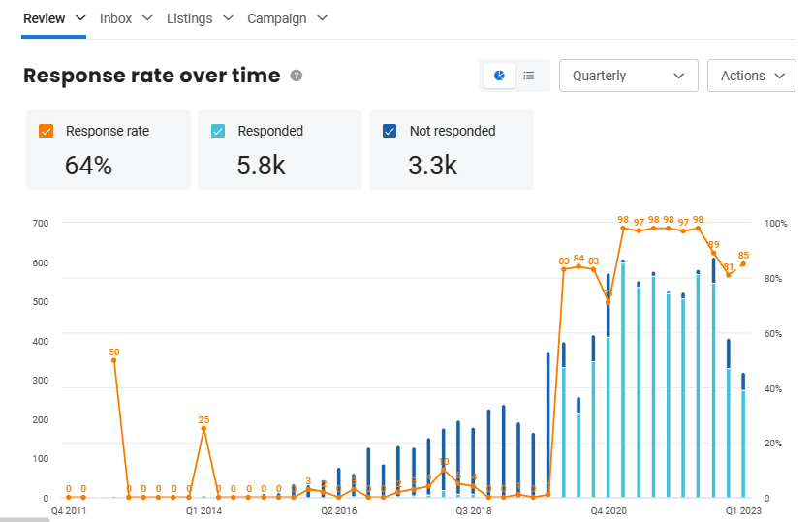Click the chevron next to Review
The width and height of the screenshot is (812, 522).
point(80,18)
